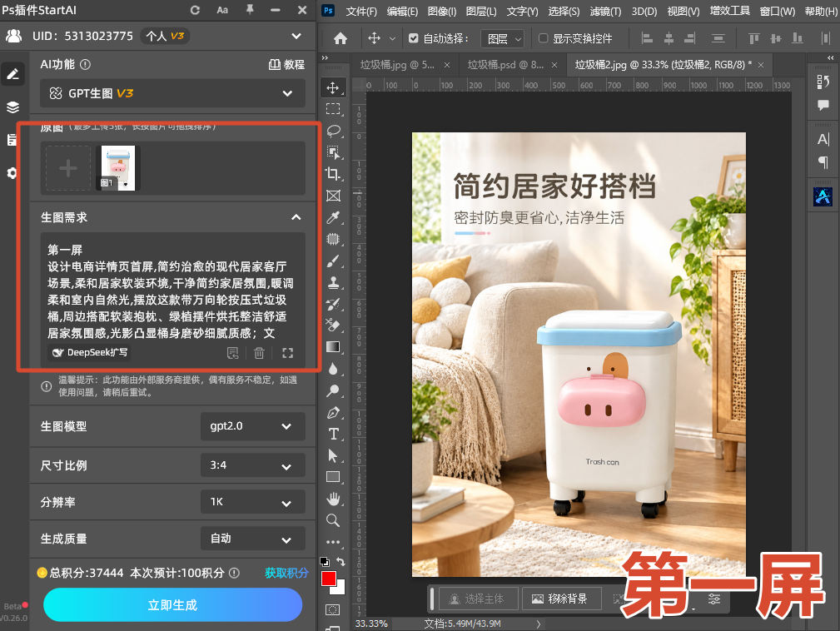Swap foreground and background colors
Image resolution: width=840 pixels, height=631 pixels.
(340, 561)
